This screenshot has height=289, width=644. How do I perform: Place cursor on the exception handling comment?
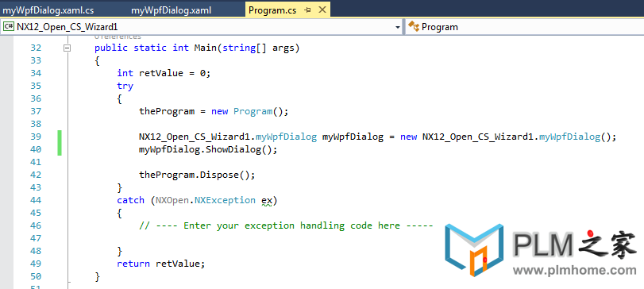286,225
